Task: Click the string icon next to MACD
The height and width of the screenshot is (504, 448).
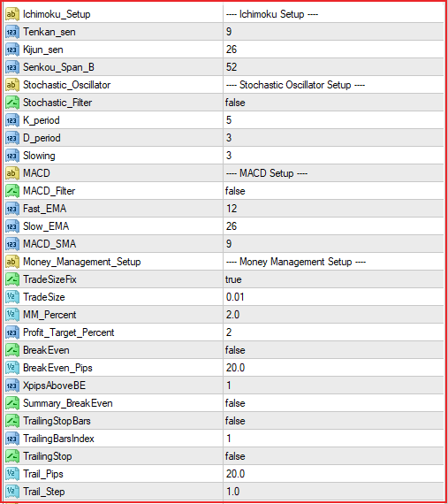Action: pos(12,173)
